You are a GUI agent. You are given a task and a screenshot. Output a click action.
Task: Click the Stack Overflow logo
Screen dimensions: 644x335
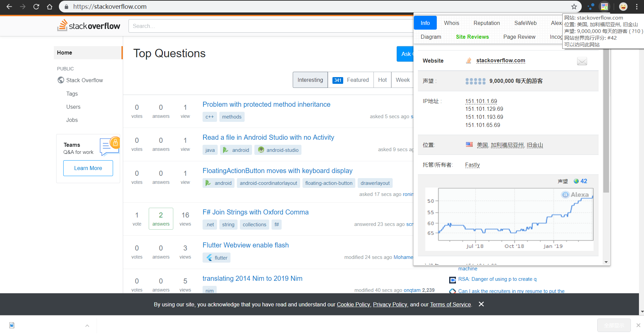tap(88, 26)
